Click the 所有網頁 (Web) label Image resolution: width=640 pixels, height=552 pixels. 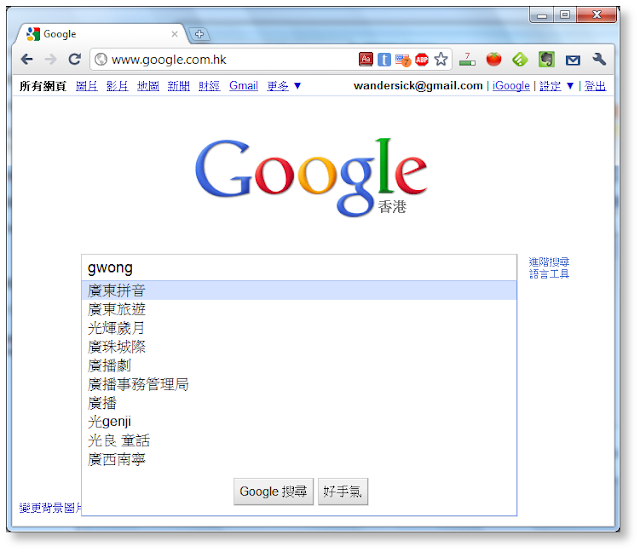coord(42,86)
